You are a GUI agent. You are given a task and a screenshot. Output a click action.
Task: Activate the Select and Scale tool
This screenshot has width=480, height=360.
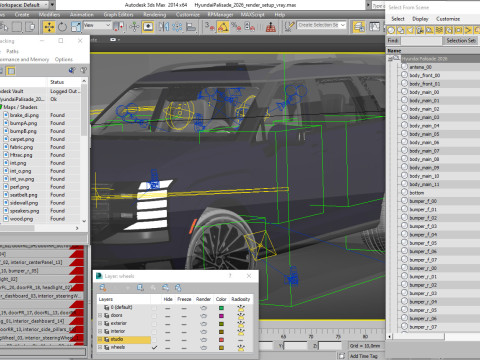[76, 27]
